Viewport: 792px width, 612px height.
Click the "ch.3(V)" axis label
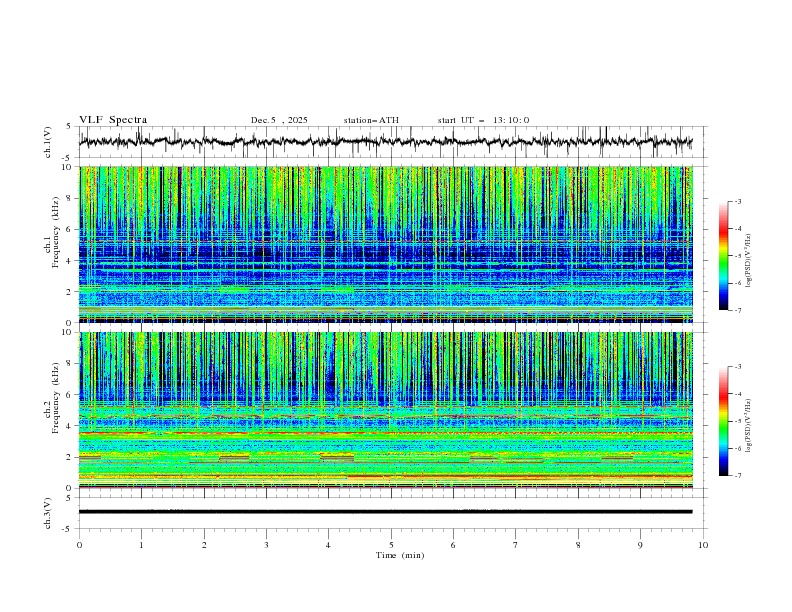point(48,513)
